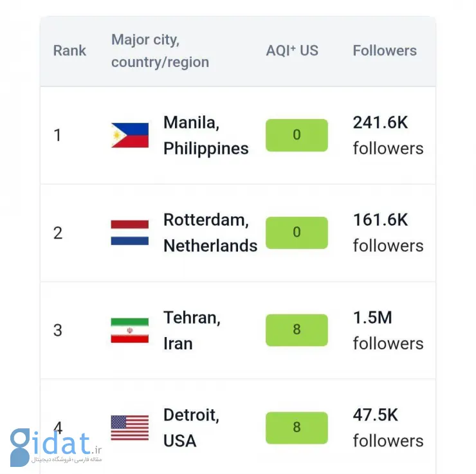Click the Philippines flag icon

[129, 135]
